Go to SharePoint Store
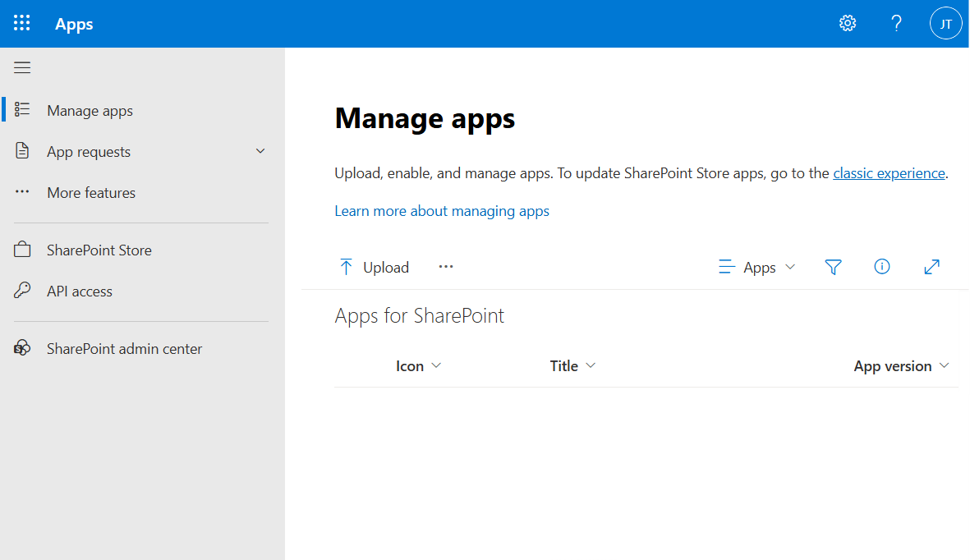The image size is (970, 560). (99, 250)
